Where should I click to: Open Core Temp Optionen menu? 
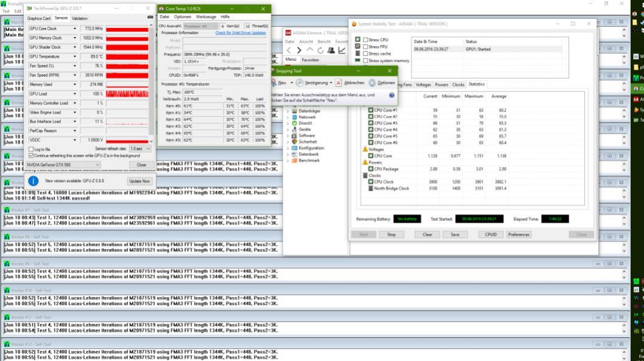(x=183, y=17)
